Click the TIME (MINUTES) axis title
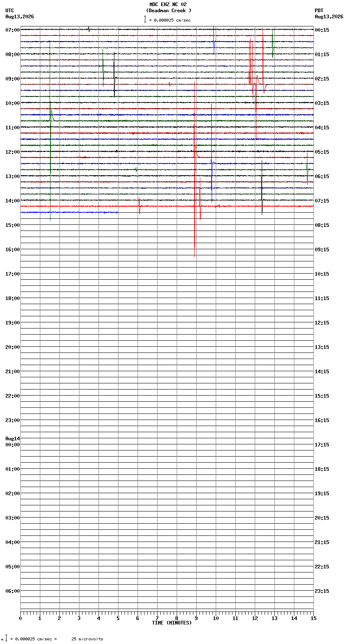The width and height of the screenshot is (346, 644). click(x=172, y=623)
